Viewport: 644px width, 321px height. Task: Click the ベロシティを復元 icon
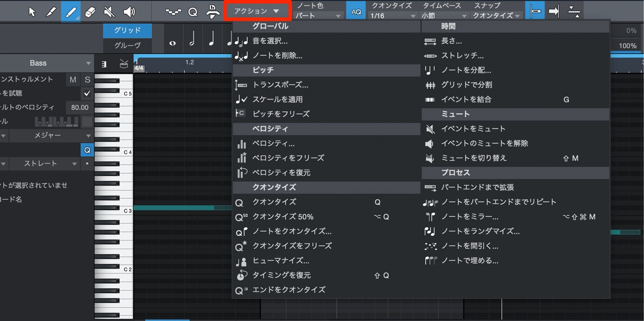pyautogui.click(x=242, y=173)
